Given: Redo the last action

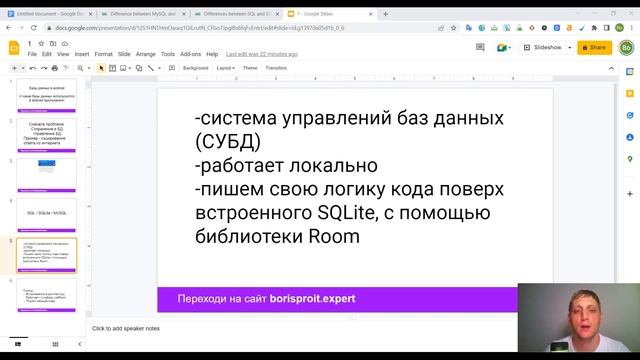Looking at the screenshot, I should pos(44,68).
